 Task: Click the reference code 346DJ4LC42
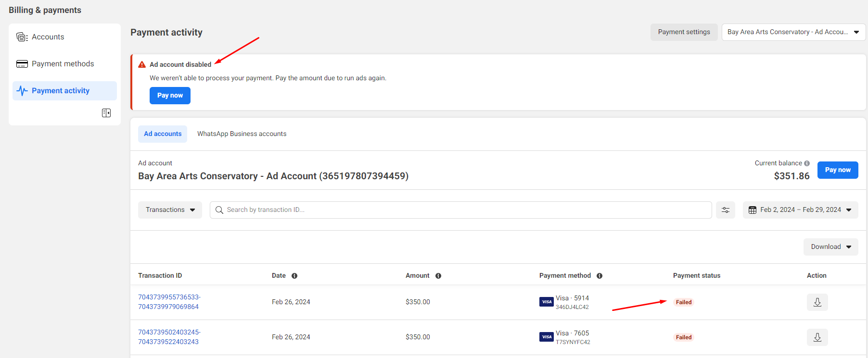click(x=572, y=308)
